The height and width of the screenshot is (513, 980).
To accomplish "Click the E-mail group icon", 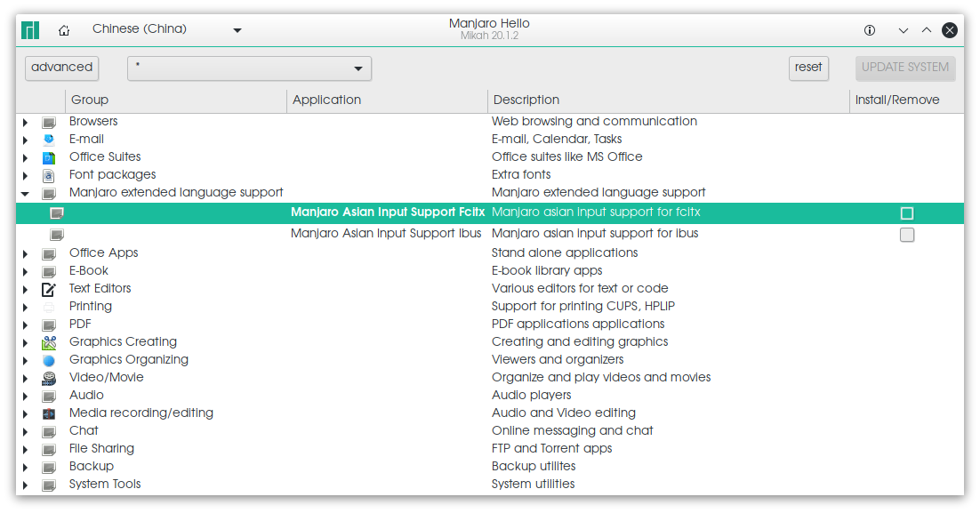I will click(x=49, y=140).
